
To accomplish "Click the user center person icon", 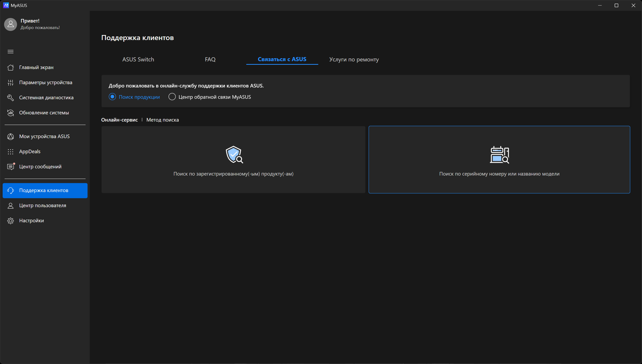I will [x=11, y=205].
